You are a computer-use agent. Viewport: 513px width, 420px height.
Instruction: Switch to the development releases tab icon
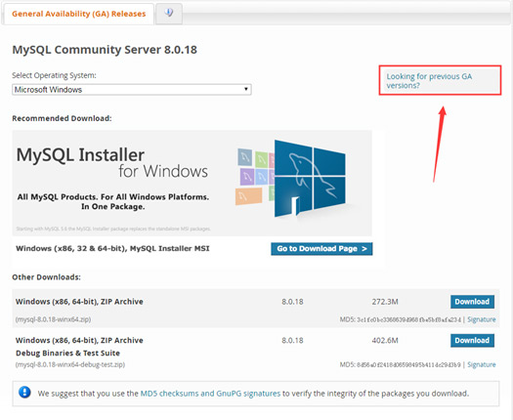pos(169,13)
